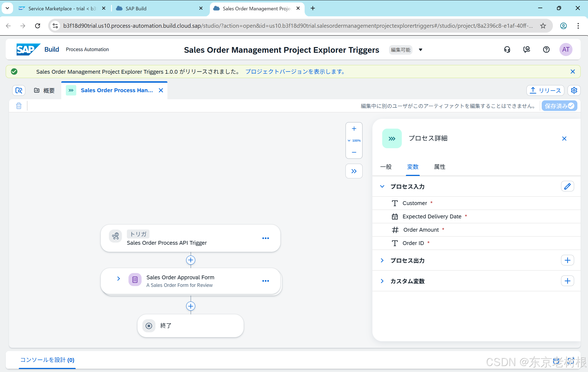
Task: Zoom out the canvas with minus icon
Action: tap(354, 152)
